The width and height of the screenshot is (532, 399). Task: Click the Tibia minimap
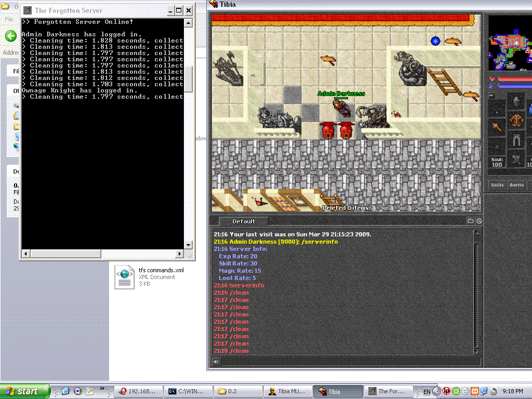510,43
